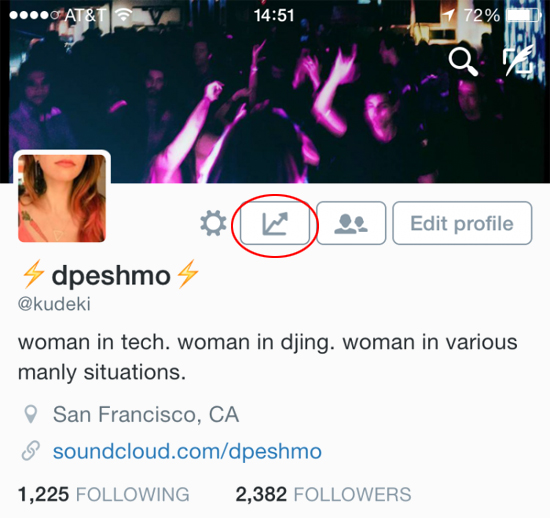Tap the @kudeki username handle
Image resolution: width=550 pixels, height=518 pixels.
pyautogui.click(x=54, y=304)
